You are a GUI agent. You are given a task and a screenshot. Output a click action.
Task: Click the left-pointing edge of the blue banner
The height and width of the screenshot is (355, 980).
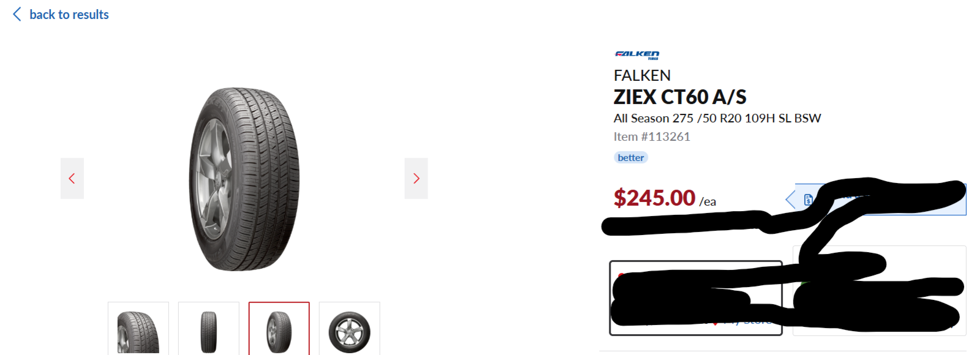pyautogui.click(x=790, y=200)
